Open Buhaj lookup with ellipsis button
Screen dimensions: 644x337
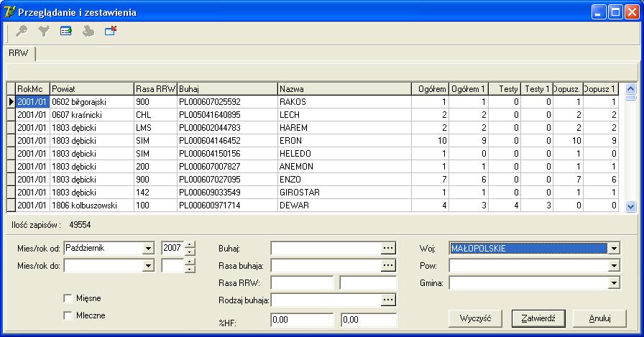coord(388,248)
